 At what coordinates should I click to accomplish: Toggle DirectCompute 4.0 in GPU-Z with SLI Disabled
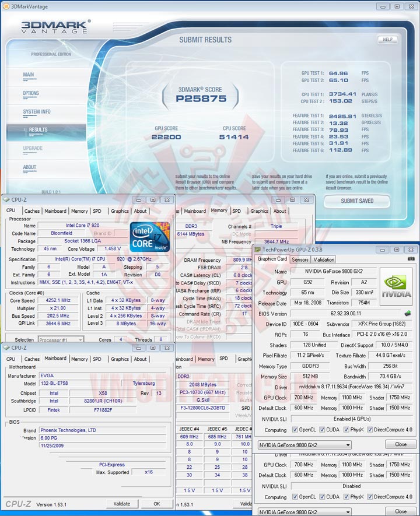coord(370,497)
